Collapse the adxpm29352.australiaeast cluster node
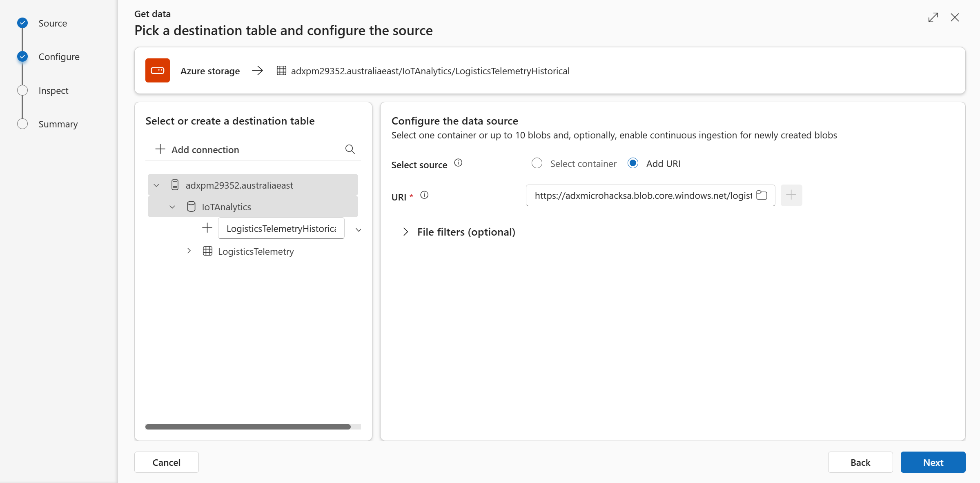 pyautogui.click(x=156, y=185)
